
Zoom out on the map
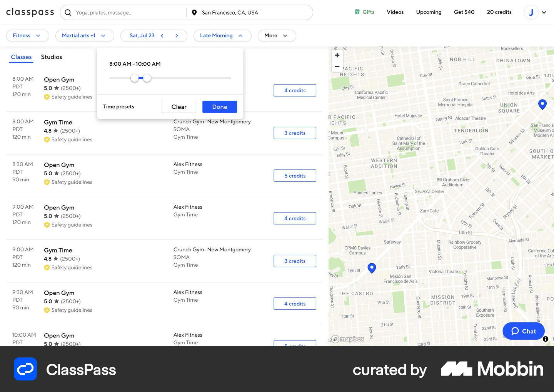pos(337,66)
